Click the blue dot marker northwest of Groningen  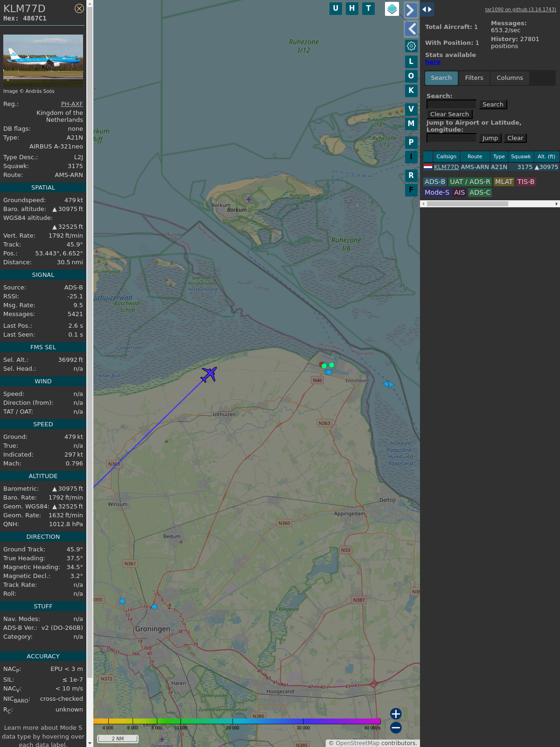(x=122, y=601)
